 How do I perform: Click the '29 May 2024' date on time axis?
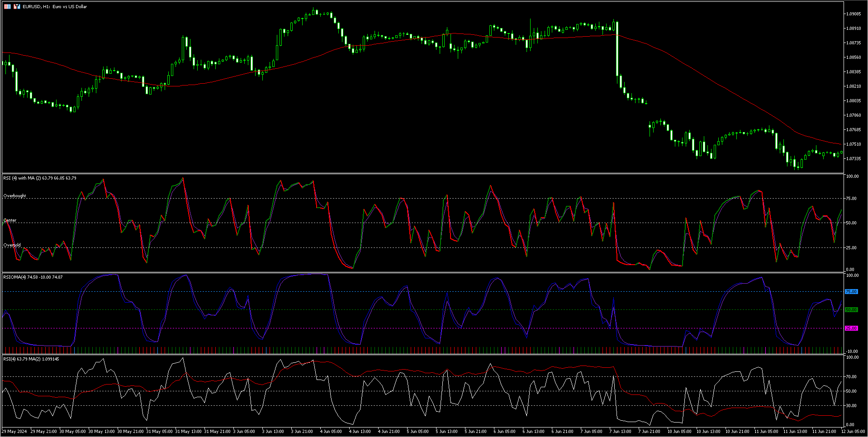click(14, 432)
